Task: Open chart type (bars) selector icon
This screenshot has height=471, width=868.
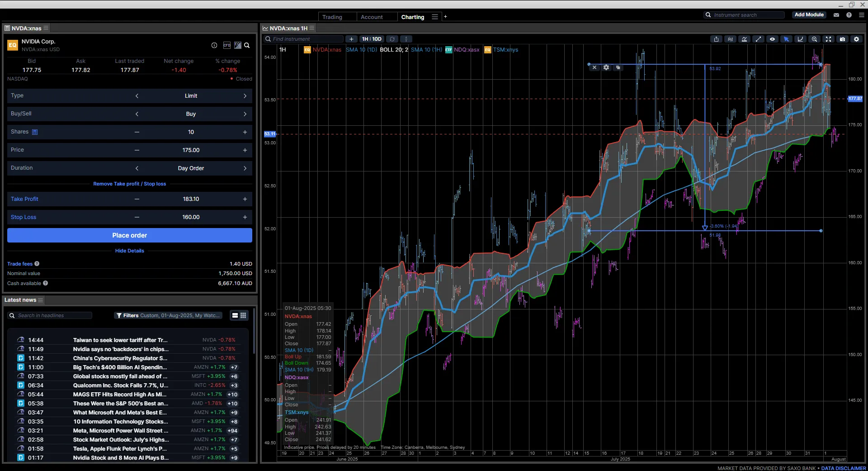Action: 730,39
